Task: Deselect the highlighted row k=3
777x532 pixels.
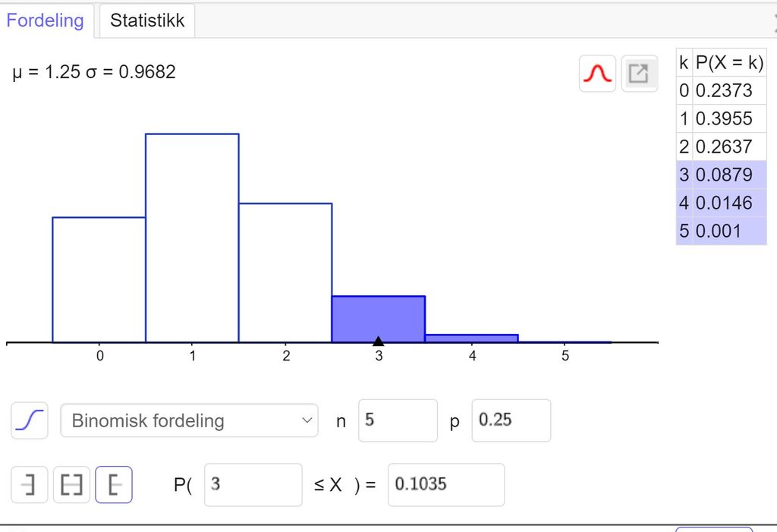Action: [x=721, y=175]
